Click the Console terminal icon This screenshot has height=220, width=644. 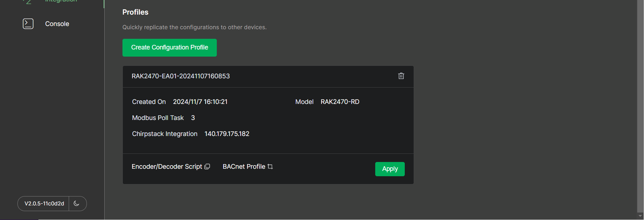[28, 24]
